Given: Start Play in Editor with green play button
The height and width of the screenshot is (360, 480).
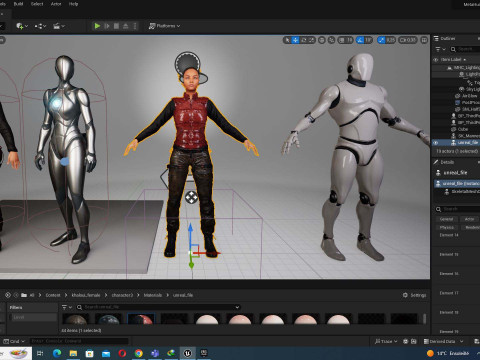Looking at the screenshot, I should [97, 26].
